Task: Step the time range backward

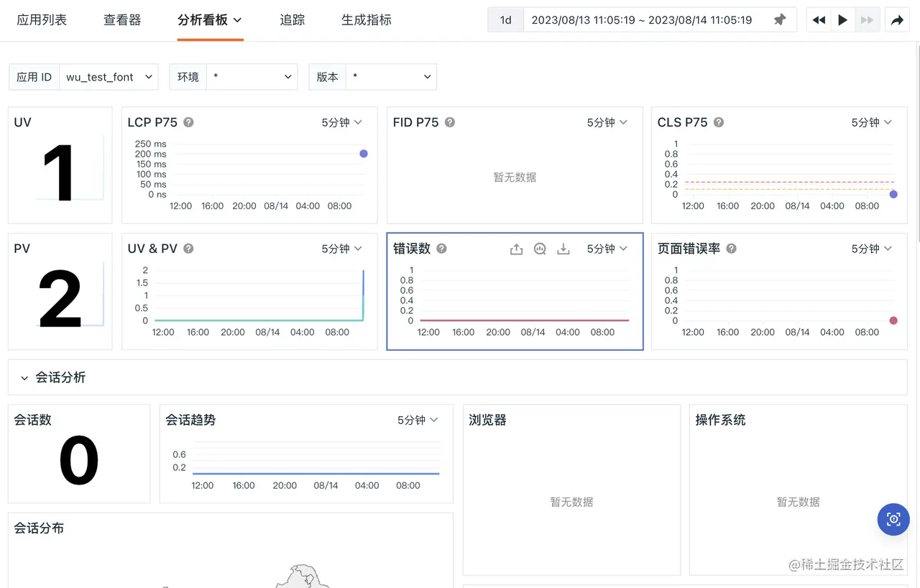Action: [819, 20]
